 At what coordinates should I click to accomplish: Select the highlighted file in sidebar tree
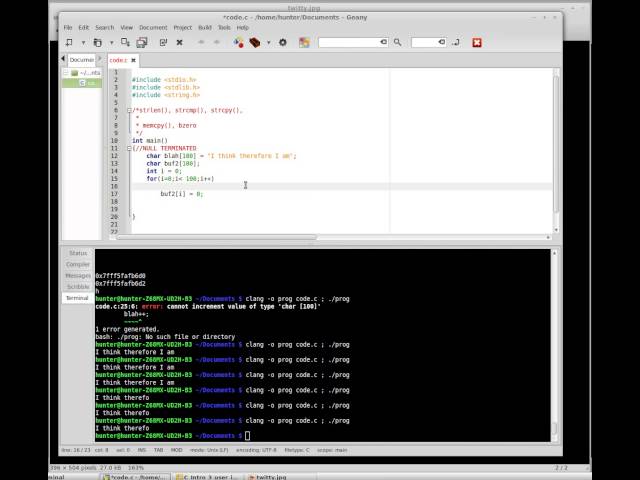click(x=82, y=83)
